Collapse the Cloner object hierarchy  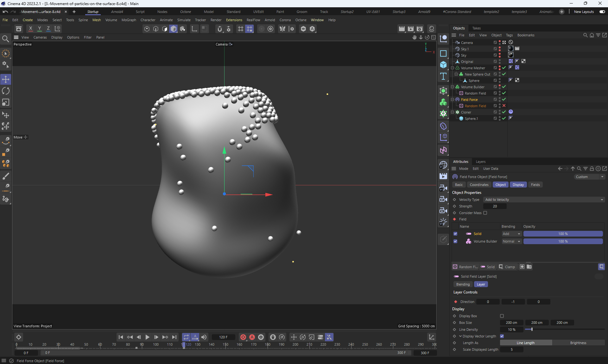(x=453, y=112)
